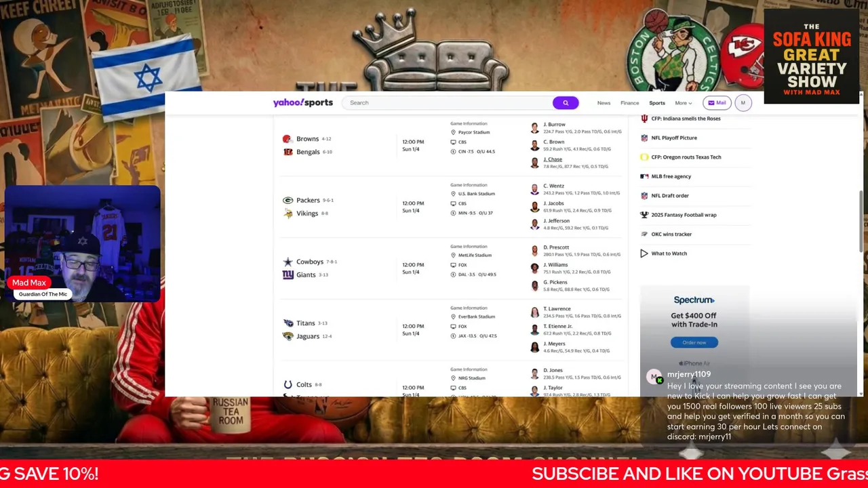Screen dimensions: 868x488
Task: Open the Giants team link
Action: 306,274
